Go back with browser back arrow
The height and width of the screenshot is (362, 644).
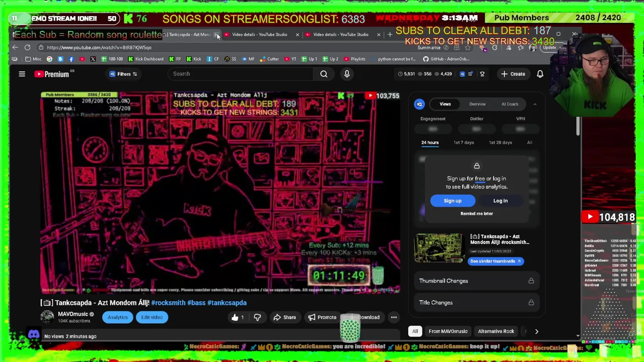[x=15, y=47]
